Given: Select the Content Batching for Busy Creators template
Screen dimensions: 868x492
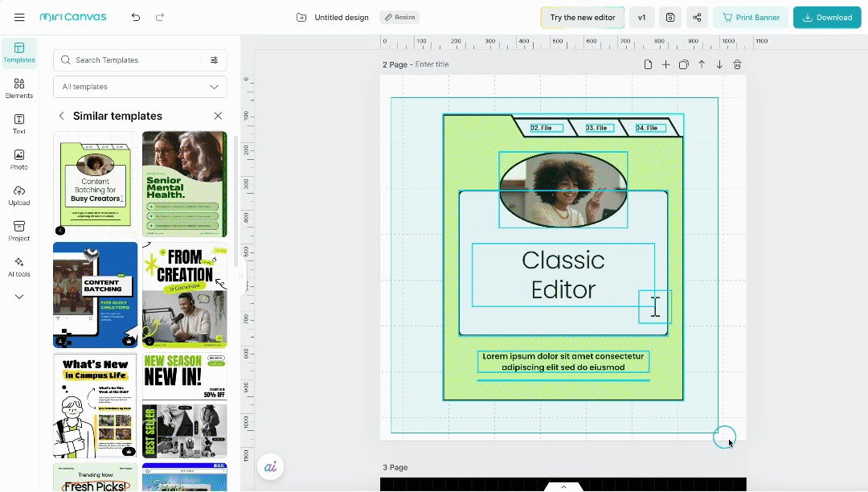Looking at the screenshot, I should point(95,184).
